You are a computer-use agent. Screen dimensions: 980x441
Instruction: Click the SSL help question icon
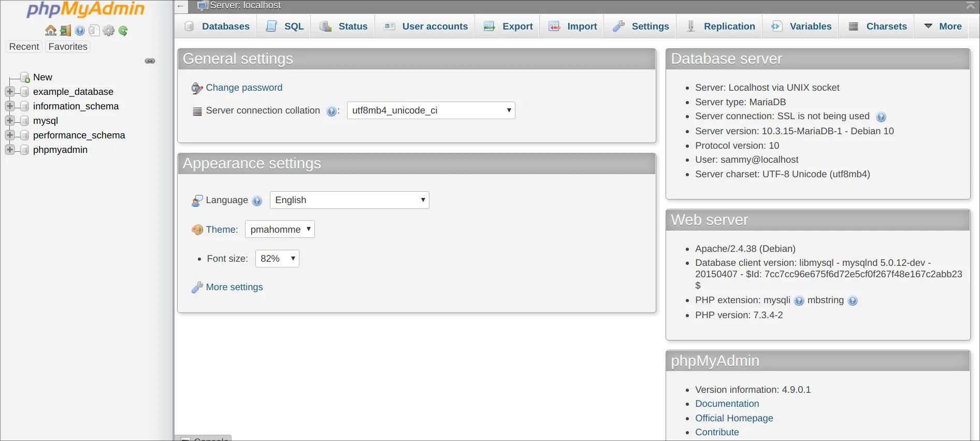881,117
